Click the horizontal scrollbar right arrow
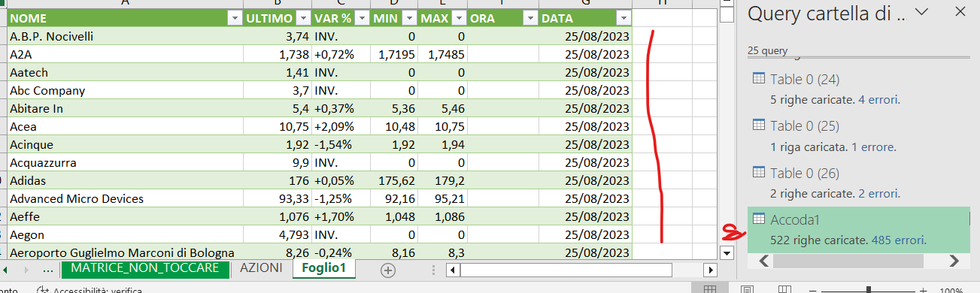 (709, 269)
